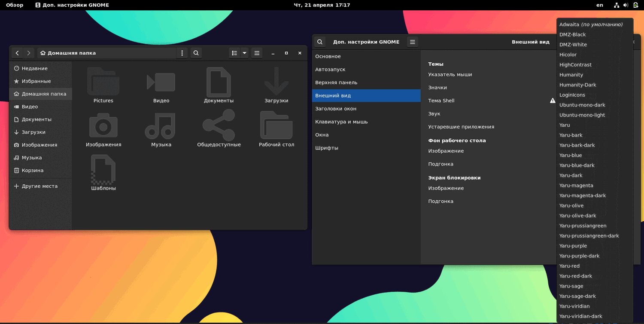Open Загрузки in the Files sidebar
The image size is (644, 324).
pos(40,132)
